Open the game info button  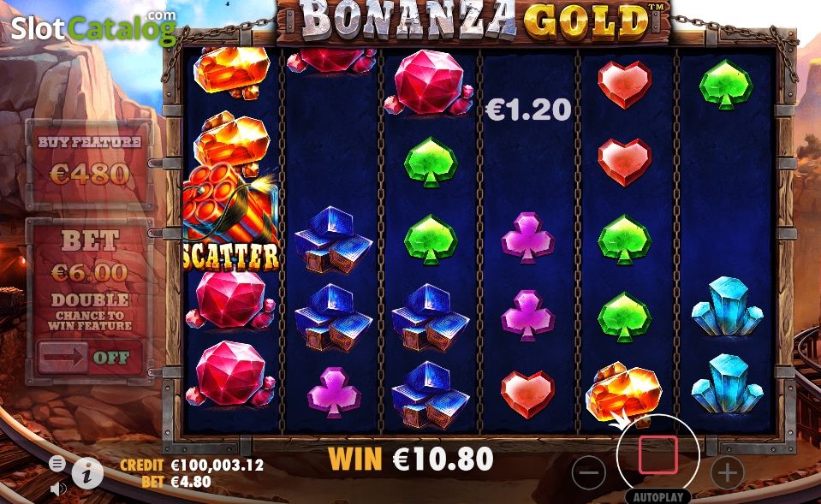coord(87,474)
